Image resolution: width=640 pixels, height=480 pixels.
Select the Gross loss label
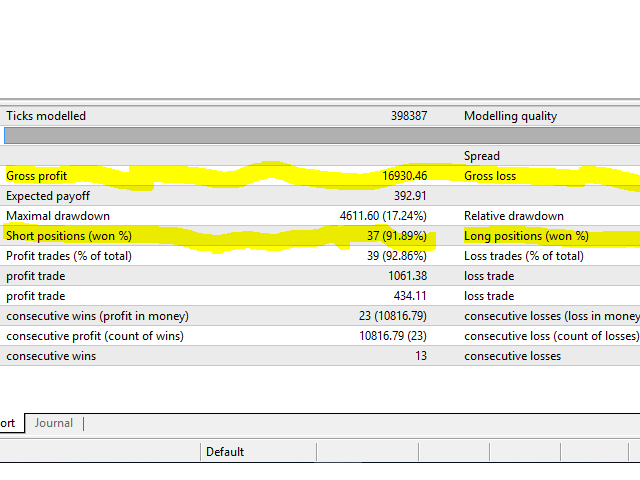pos(490,176)
